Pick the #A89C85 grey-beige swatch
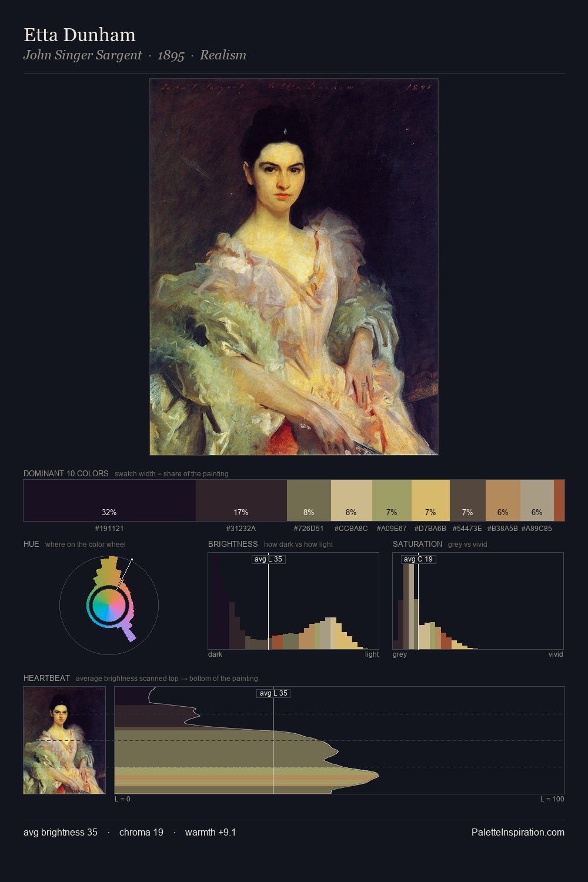The width and height of the screenshot is (588, 882). (x=537, y=500)
